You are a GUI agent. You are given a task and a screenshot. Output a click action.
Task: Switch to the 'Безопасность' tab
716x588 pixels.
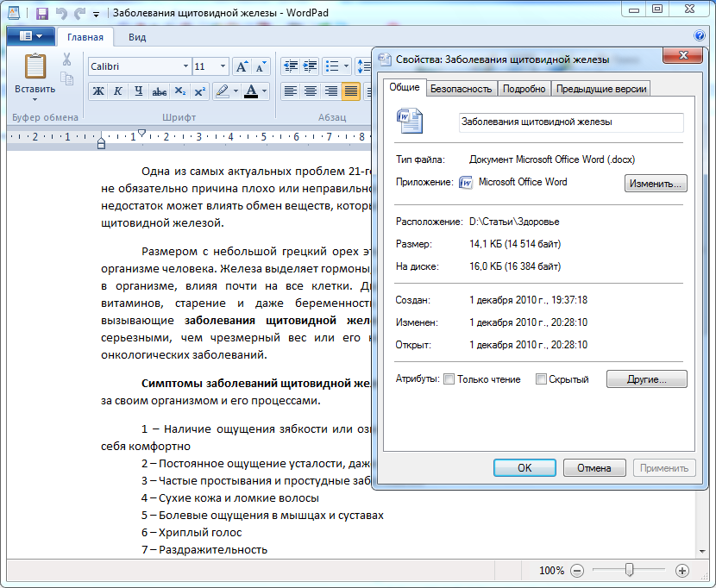coord(462,89)
